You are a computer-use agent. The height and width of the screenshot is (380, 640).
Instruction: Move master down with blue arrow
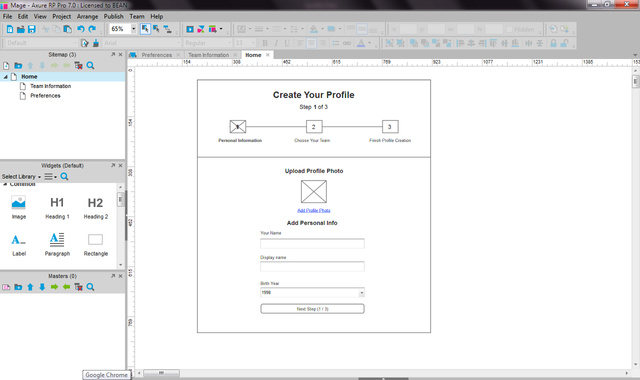(42, 287)
